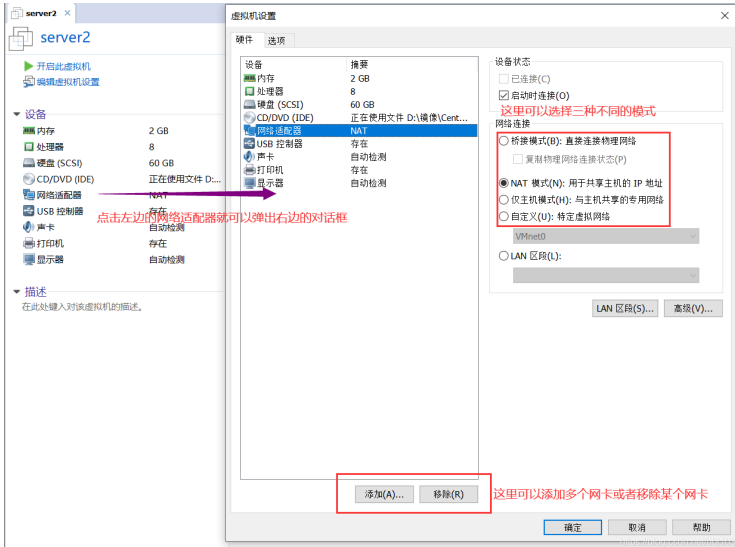Click the 取消 button
The width and height of the screenshot is (735, 547).
click(637, 527)
